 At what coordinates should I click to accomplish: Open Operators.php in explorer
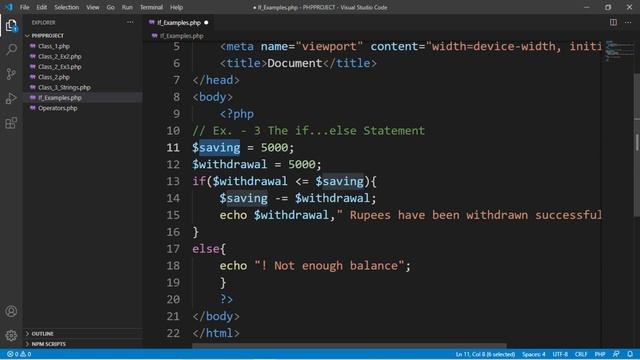58,108
